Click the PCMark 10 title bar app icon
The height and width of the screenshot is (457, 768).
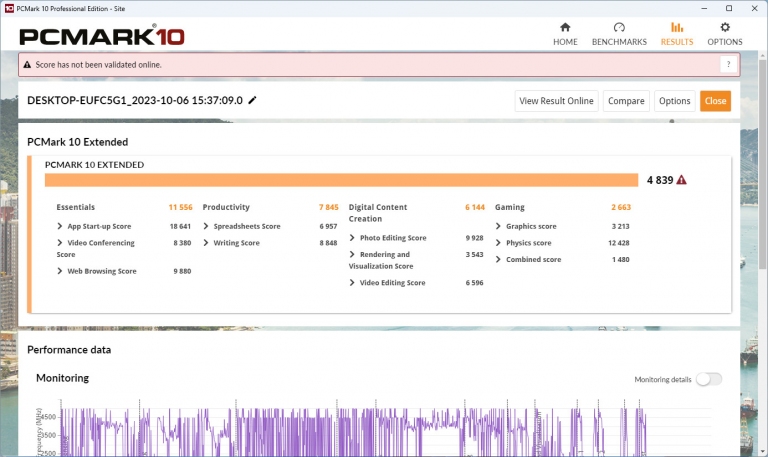(x=9, y=8)
